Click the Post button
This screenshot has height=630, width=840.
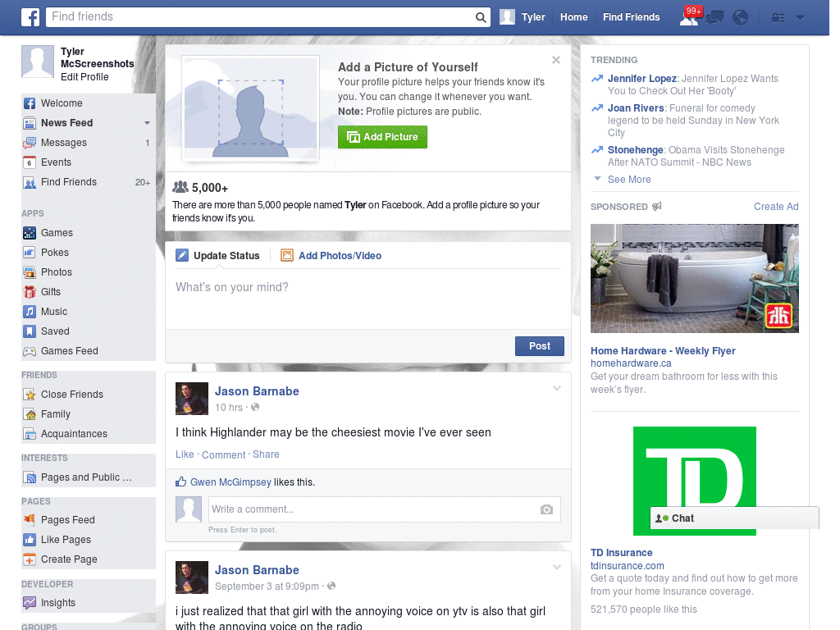click(540, 346)
